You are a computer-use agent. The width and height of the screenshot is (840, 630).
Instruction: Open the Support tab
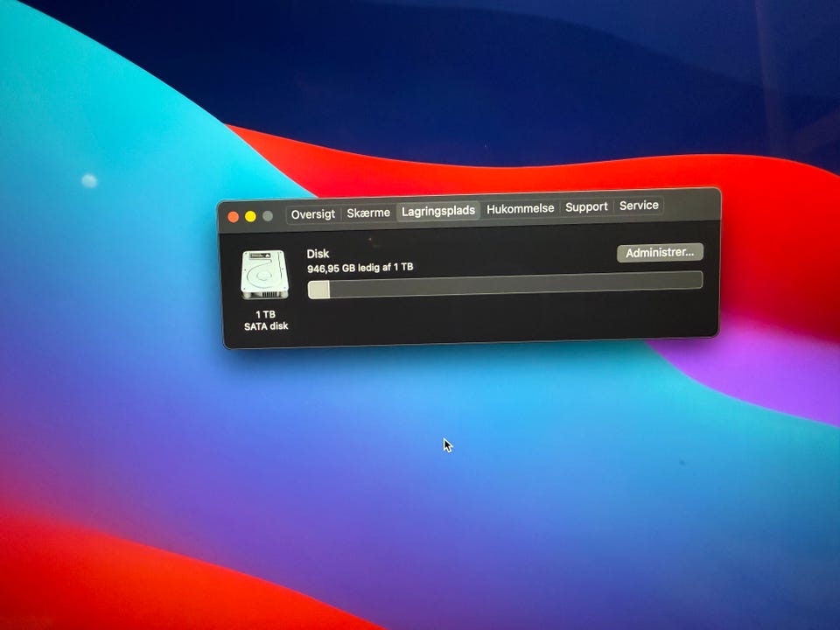coord(586,206)
